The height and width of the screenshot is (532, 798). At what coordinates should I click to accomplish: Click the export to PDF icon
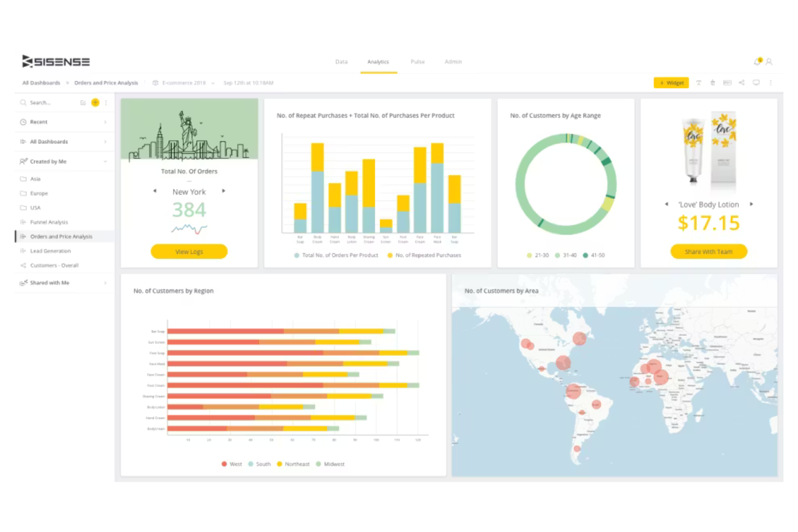pos(727,82)
